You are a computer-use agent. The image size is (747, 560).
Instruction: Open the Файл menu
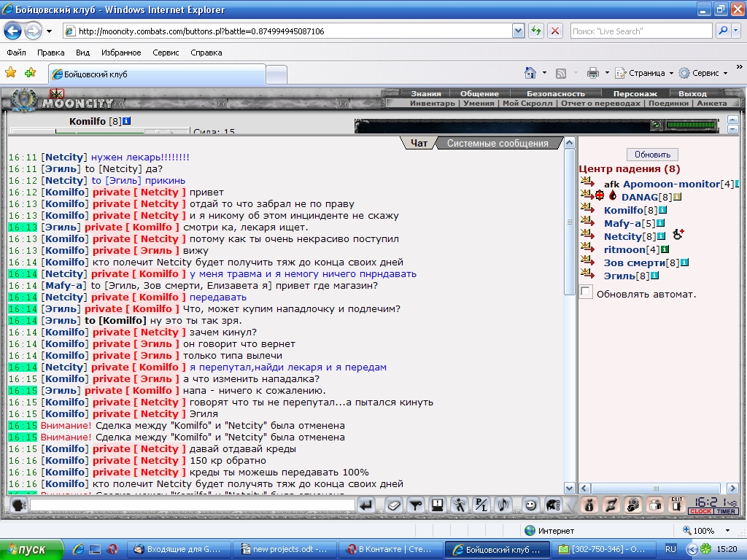pyautogui.click(x=16, y=52)
